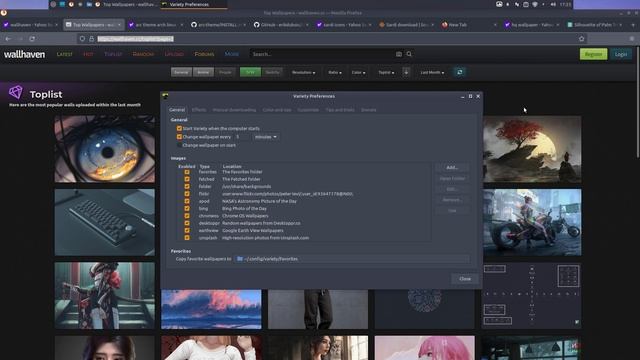Viewport: 640px width, 360px height.
Task: Uncheck Desktoppr random wallpapers source
Action: 187,223
